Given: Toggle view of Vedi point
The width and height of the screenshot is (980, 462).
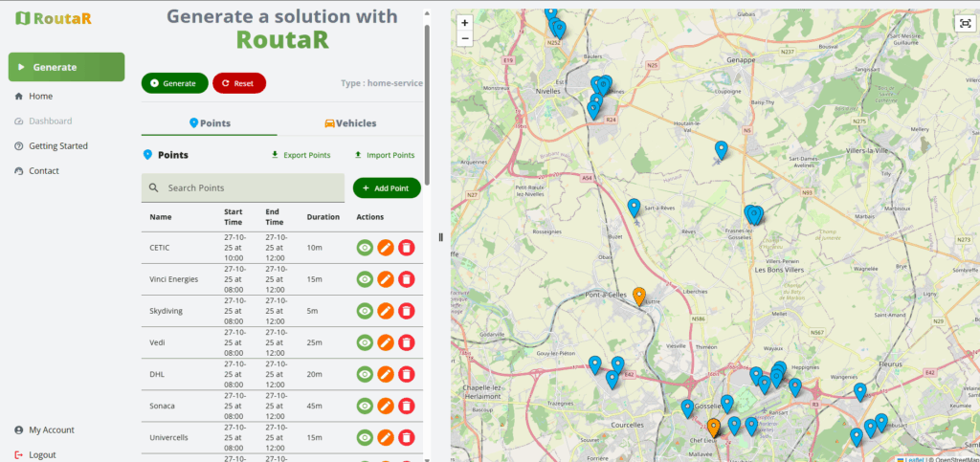Looking at the screenshot, I should coord(365,342).
